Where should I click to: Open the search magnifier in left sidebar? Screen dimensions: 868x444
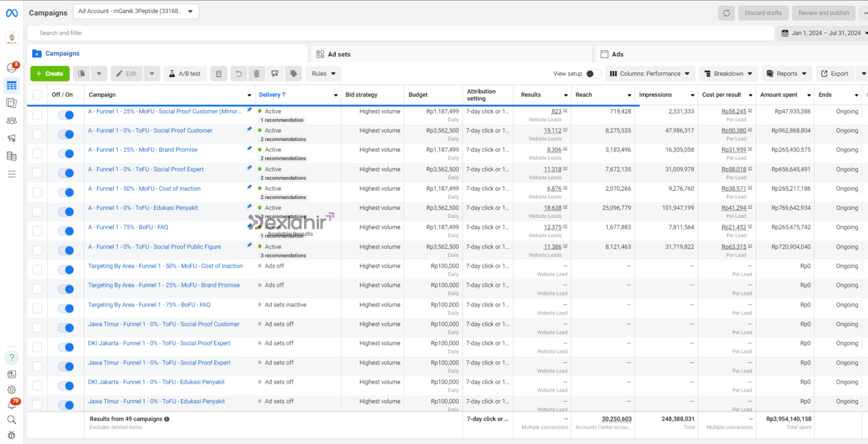click(x=11, y=420)
